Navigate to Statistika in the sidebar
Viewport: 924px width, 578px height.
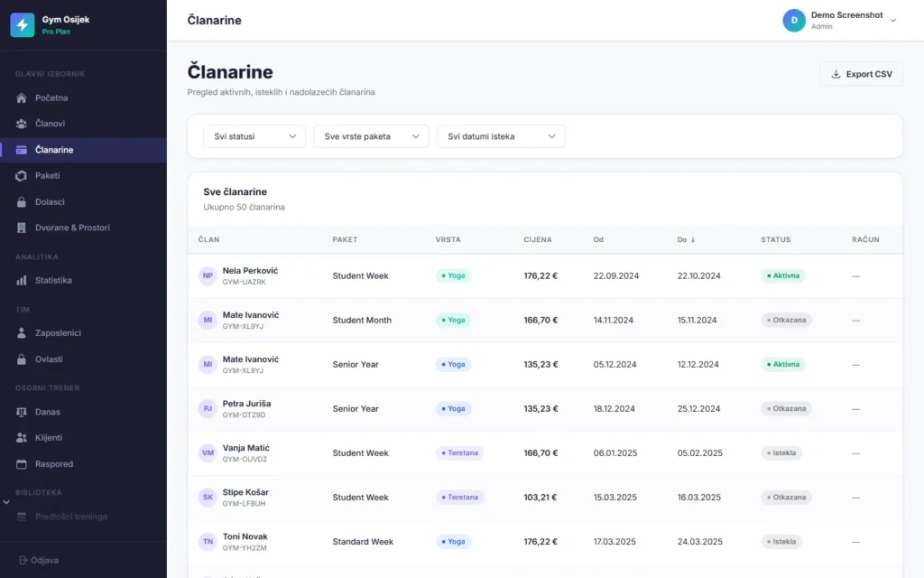coord(83,280)
